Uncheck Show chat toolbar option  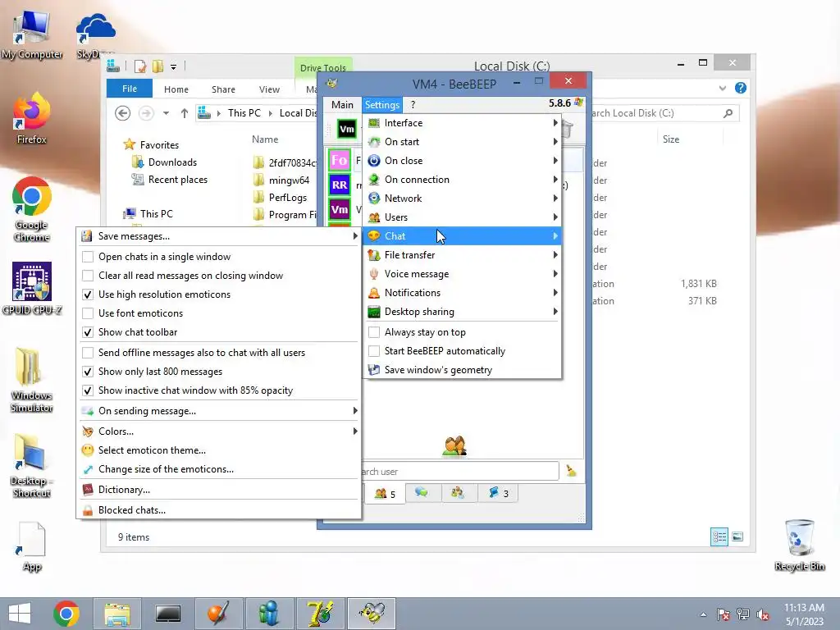88,332
